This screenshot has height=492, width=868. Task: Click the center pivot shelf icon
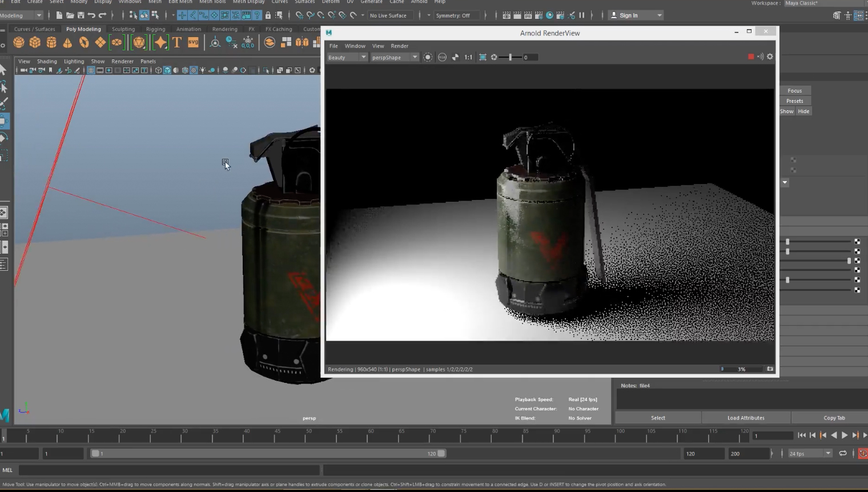coord(215,42)
